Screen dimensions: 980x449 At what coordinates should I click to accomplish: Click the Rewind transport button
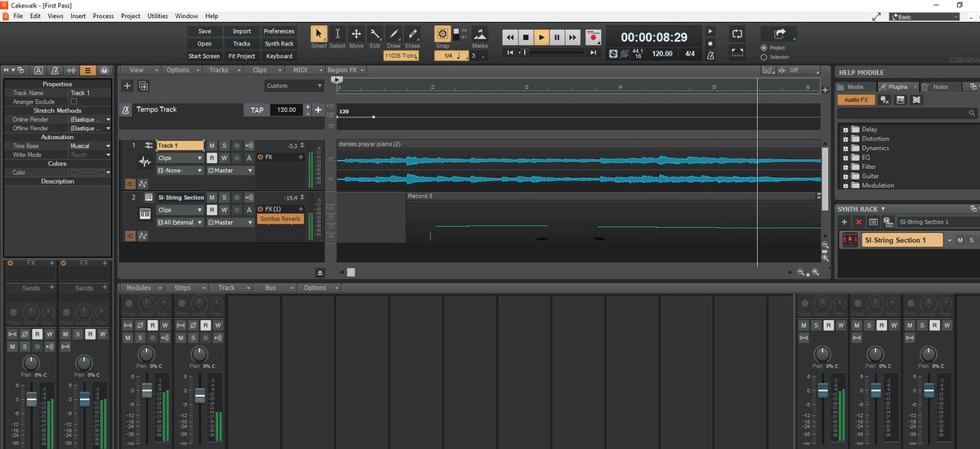[510, 37]
